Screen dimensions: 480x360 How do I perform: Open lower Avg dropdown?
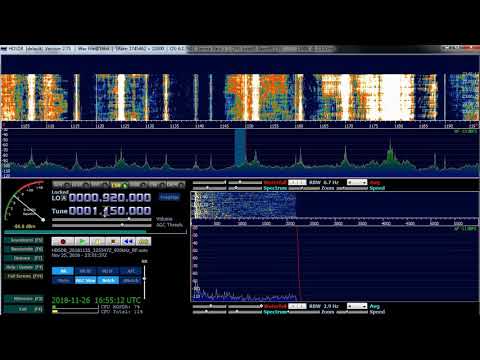[357, 306]
